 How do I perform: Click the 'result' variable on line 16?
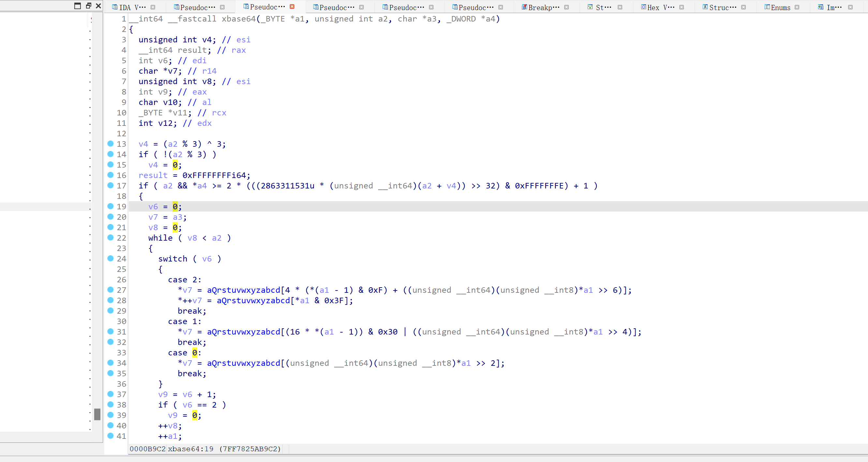click(153, 175)
